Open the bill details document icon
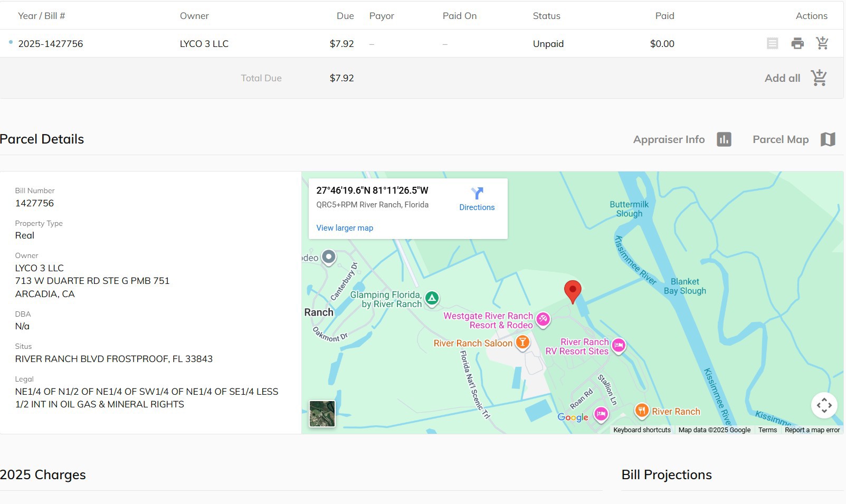Viewport: 846px width, 504px height. click(x=772, y=43)
